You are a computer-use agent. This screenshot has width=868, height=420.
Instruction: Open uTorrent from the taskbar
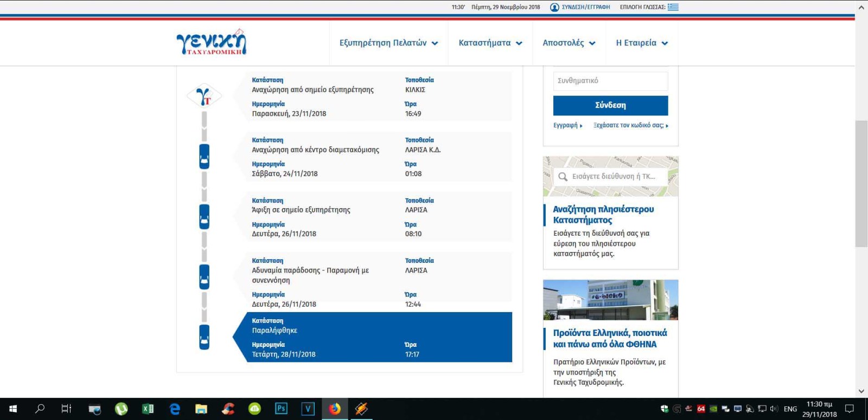[x=121, y=409]
